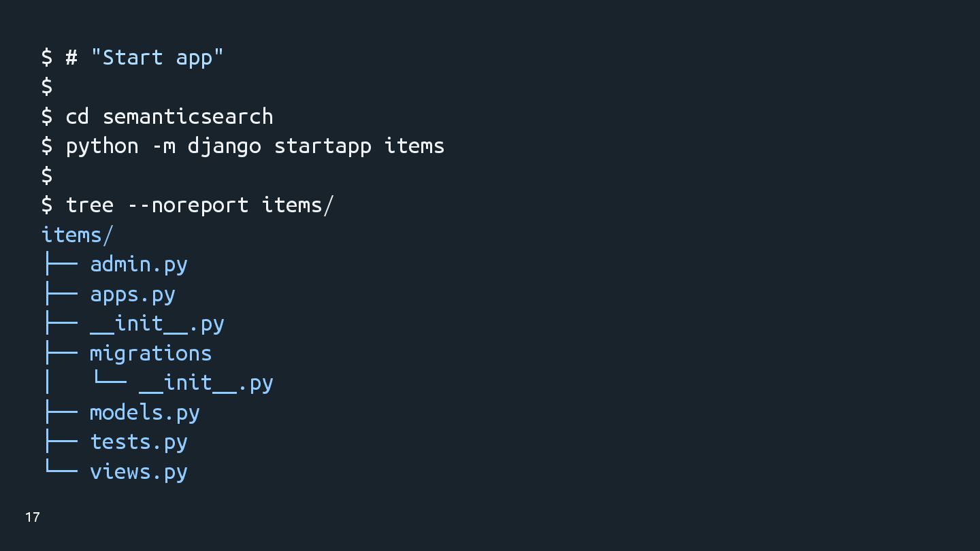Screen dimensions: 980x551
Task: Select apps.py in the tree output
Action: [133, 295]
